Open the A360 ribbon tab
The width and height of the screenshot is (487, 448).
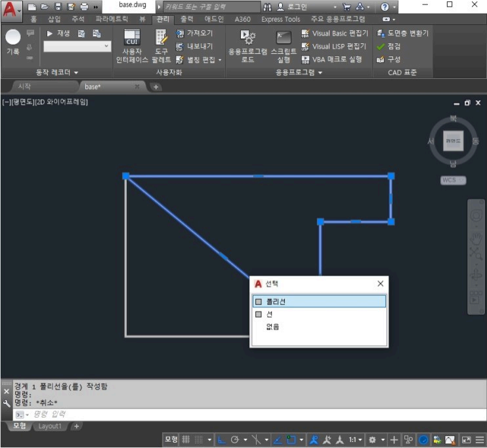coord(243,19)
